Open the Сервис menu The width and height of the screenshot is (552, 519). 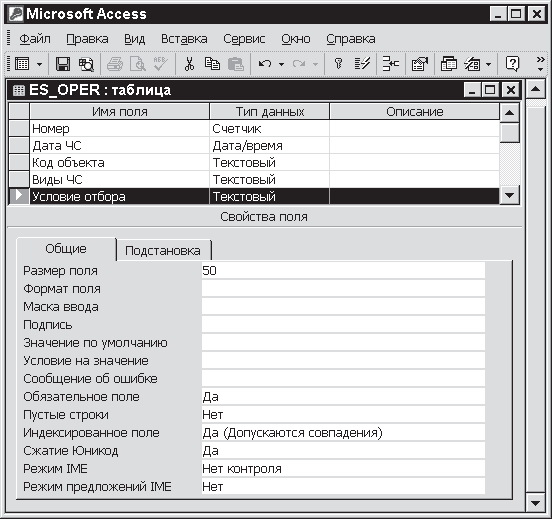pos(244,39)
